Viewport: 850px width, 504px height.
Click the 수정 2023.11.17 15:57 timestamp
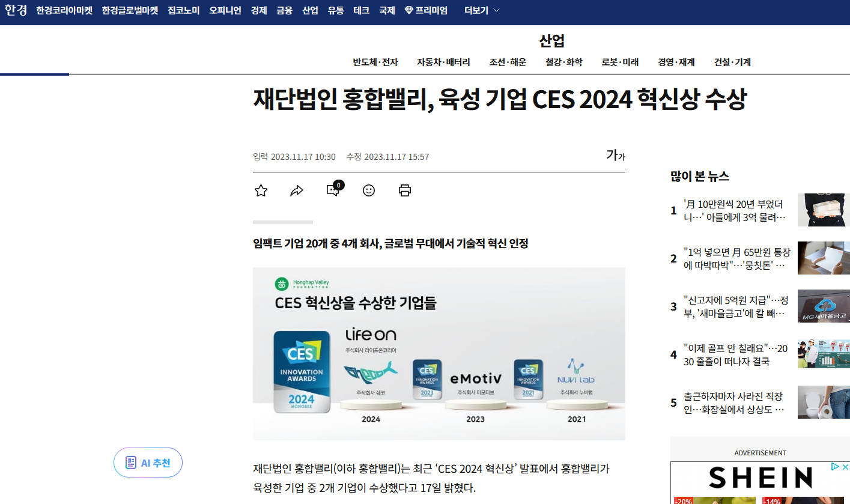pyautogui.click(x=387, y=157)
